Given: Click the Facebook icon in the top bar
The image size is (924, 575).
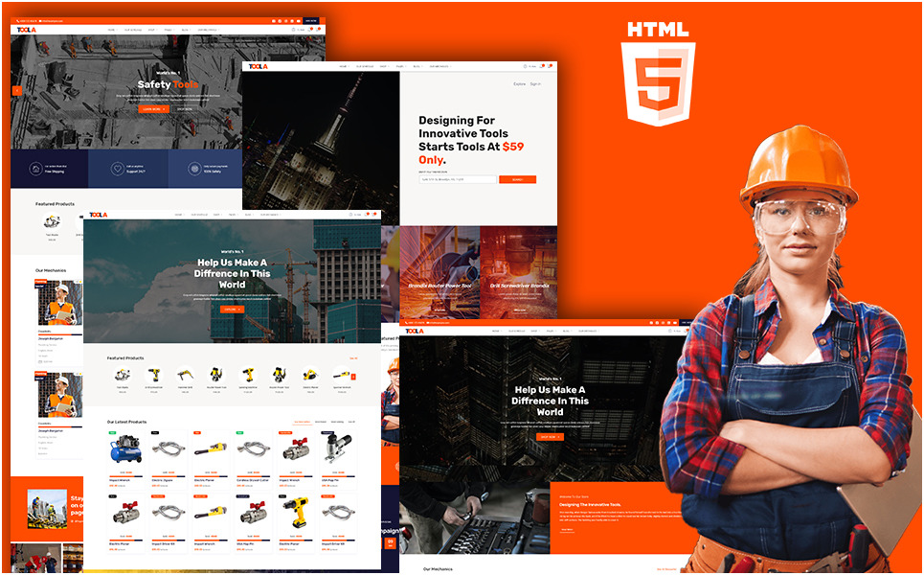Looking at the screenshot, I should (273, 21).
